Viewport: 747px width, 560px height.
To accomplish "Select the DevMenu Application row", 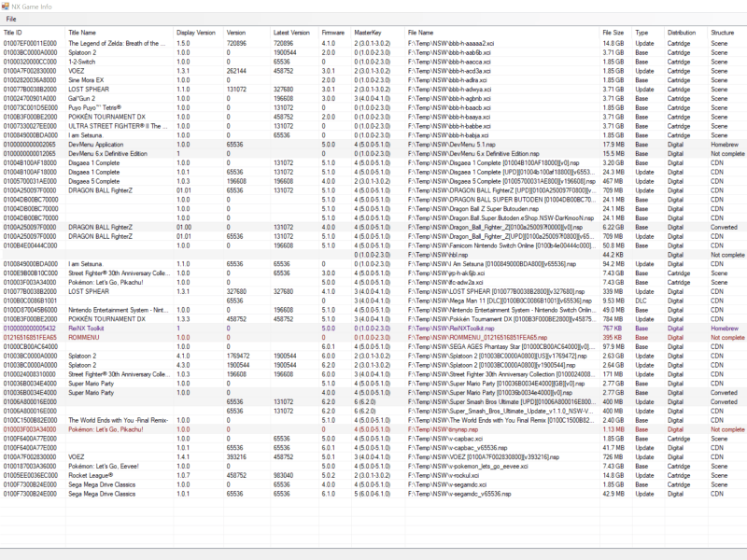I will point(373,145).
